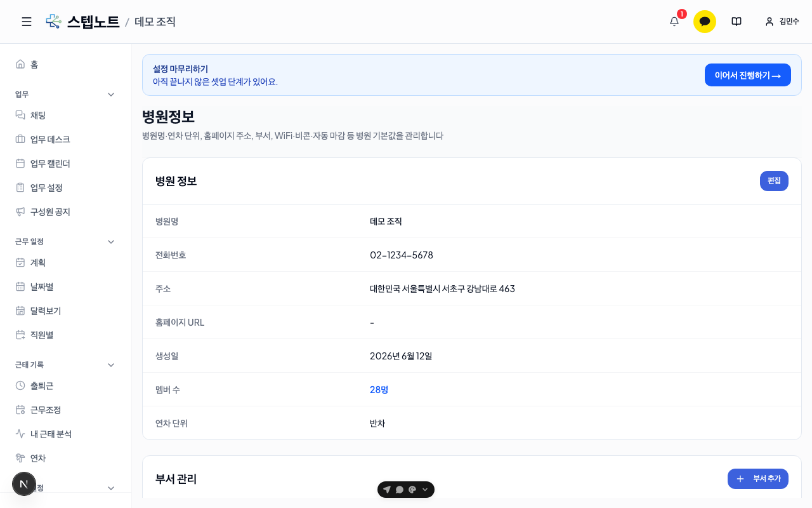Screen dimensions: 812x508
Task: Click the phone number 02-1234-5678
Action: point(402,255)
